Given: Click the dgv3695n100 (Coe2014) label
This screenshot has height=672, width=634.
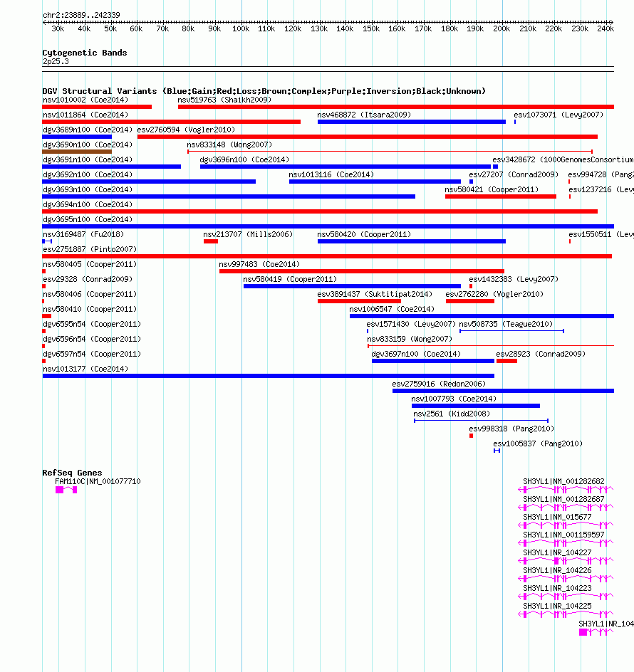Looking at the screenshot, I should 88,219.
